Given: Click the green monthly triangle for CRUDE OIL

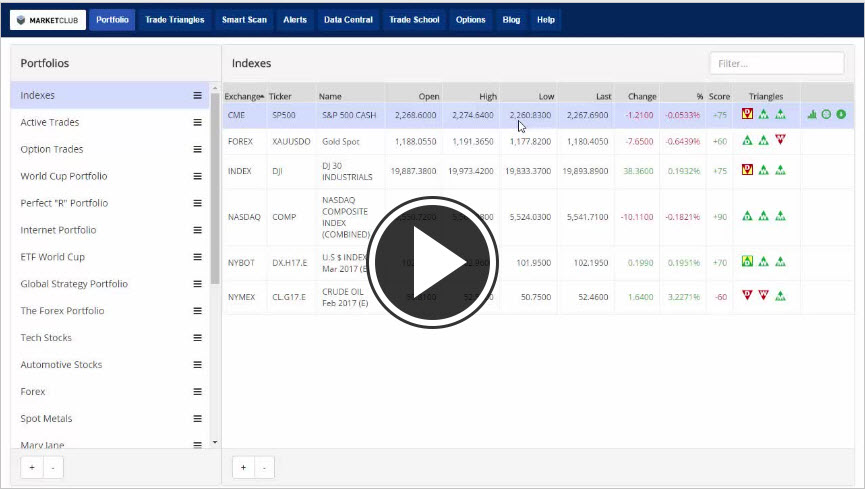Looking at the screenshot, I should point(780,296).
